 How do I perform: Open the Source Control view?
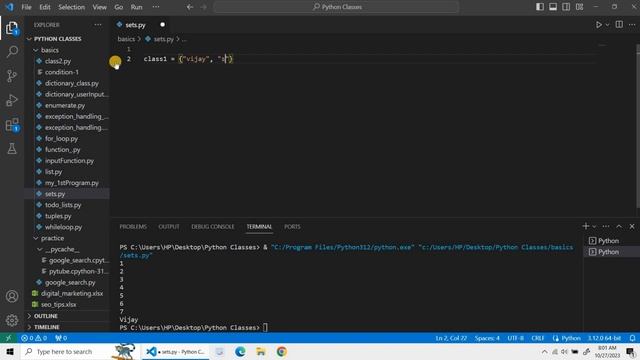point(12,76)
